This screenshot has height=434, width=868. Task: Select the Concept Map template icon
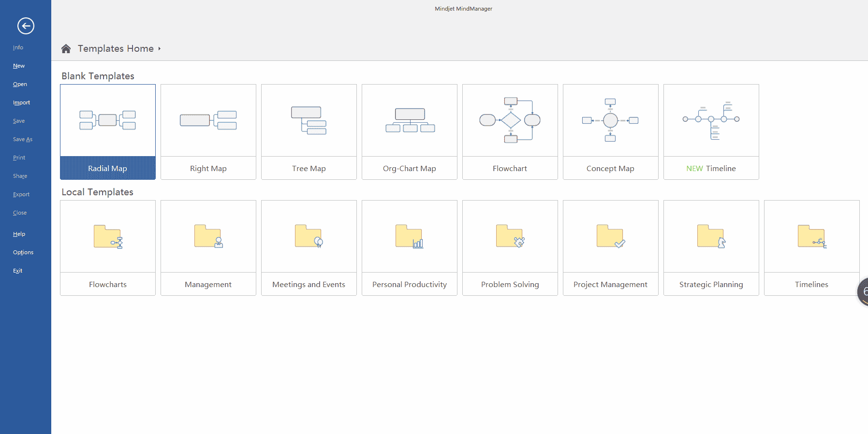point(610,120)
